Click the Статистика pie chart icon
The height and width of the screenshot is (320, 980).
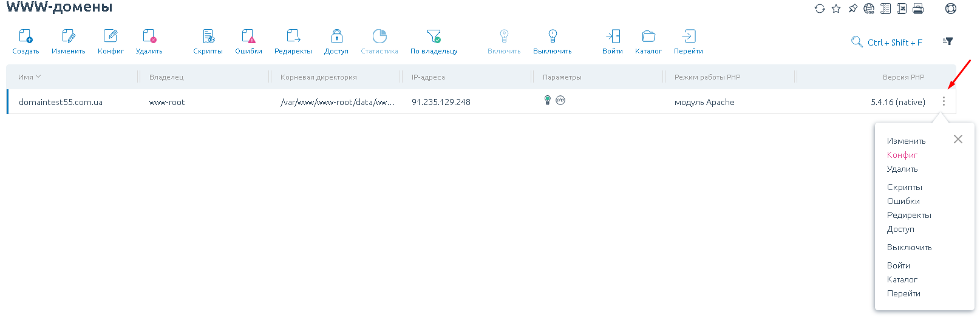[x=379, y=36]
